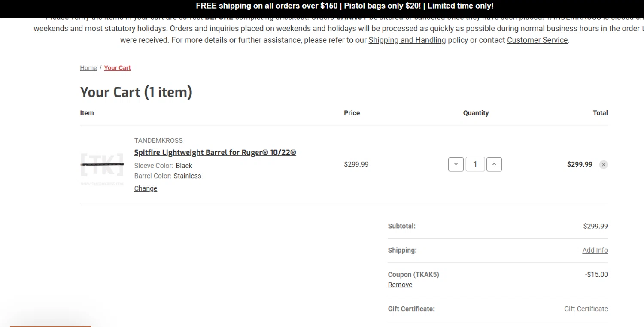Select the TANDEMKROSS brand name text

pos(158,140)
